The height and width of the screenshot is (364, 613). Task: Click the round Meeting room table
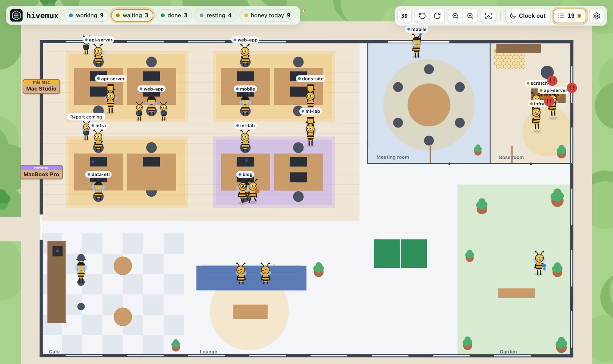point(429,105)
